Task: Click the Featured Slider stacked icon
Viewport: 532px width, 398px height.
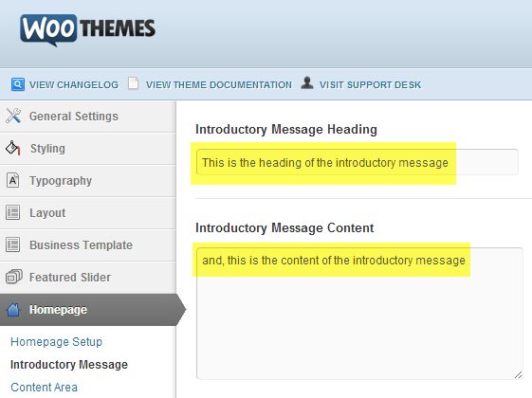Action: (x=14, y=277)
